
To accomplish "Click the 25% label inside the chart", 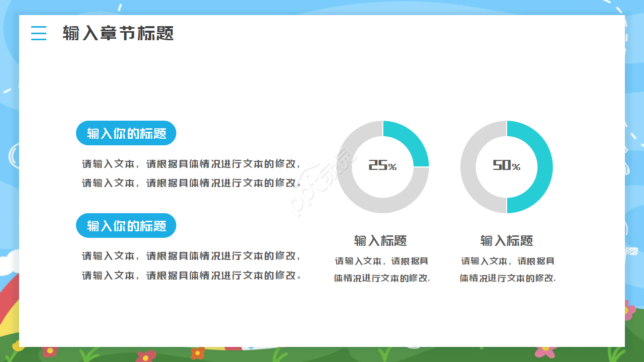I will [383, 165].
